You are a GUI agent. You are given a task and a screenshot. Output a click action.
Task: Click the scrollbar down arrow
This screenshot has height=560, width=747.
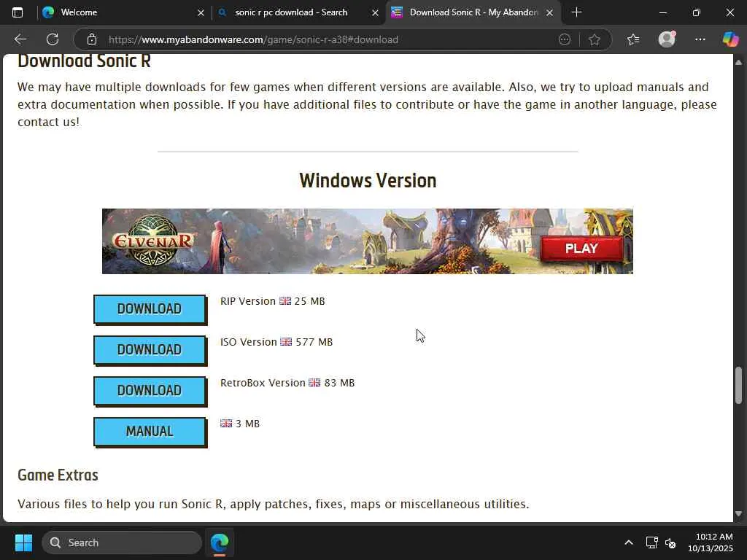coord(739,514)
